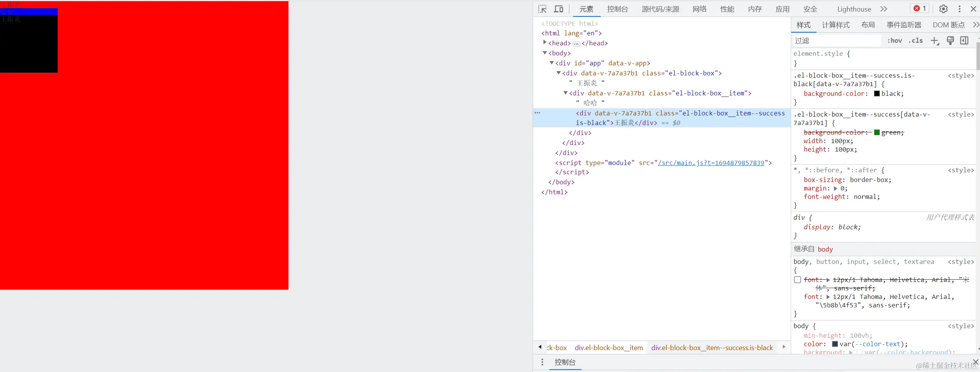Open the green background-color swatch
Screen dimensions: 980x372
877,132
